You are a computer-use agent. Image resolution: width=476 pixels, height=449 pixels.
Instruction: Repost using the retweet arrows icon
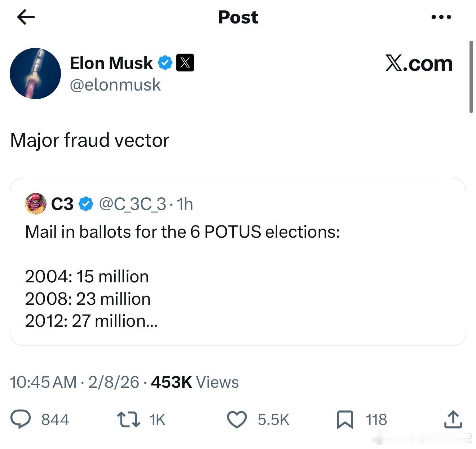point(129,420)
